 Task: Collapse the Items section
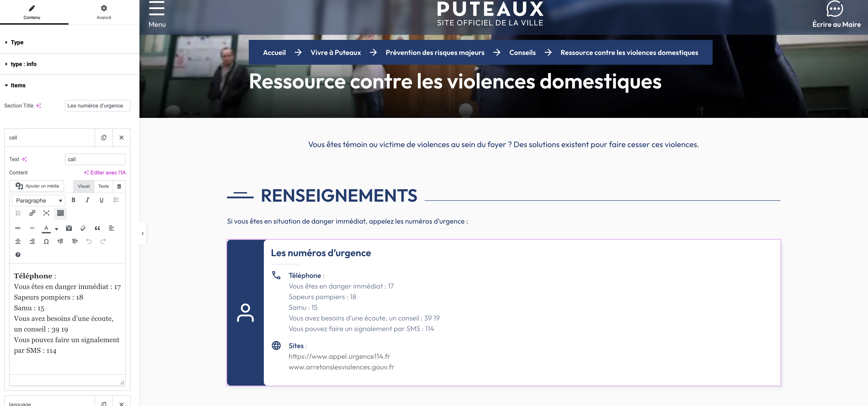coord(18,86)
